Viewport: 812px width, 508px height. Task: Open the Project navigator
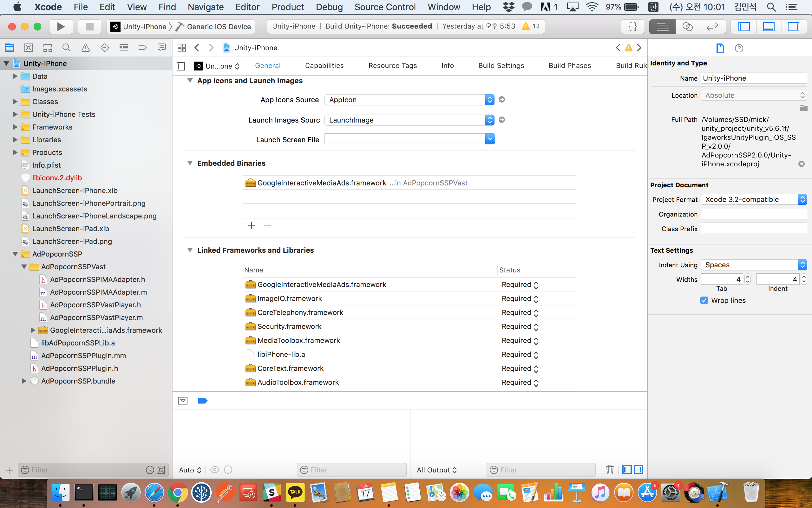10,48
